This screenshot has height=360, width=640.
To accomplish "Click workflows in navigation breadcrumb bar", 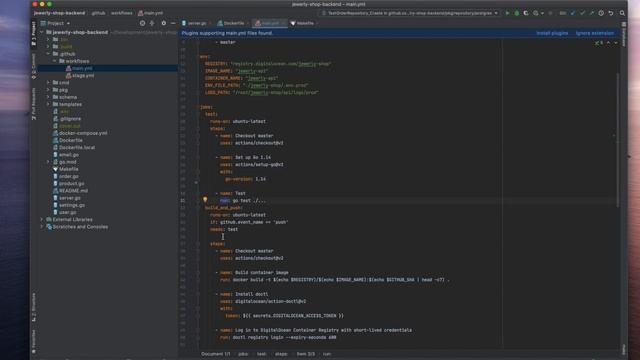I will 122,13.
